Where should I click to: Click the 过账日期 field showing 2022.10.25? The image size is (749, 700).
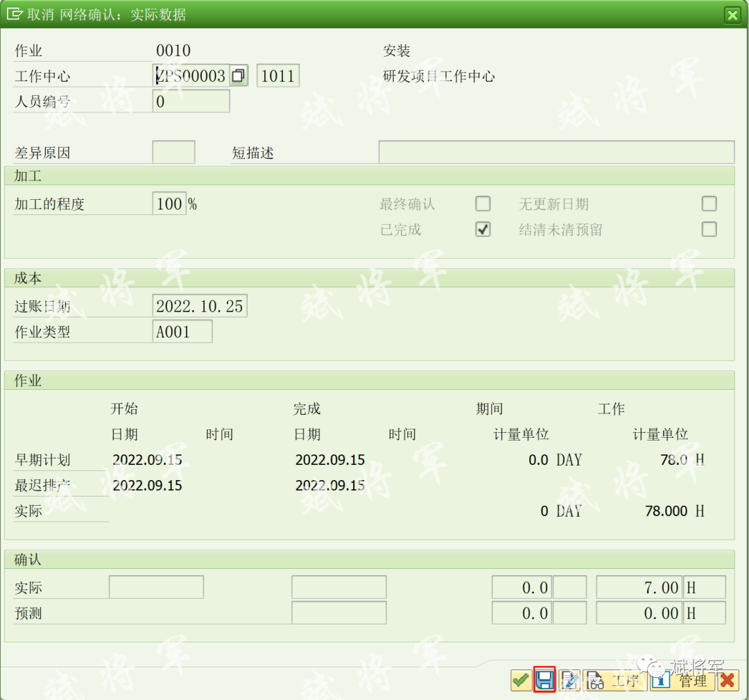pyautogui.click(x=200, y=306)
